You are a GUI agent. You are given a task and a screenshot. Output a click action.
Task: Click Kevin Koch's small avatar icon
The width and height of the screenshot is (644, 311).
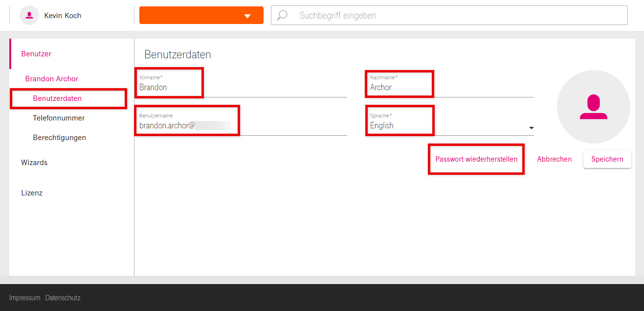(29, 15)
